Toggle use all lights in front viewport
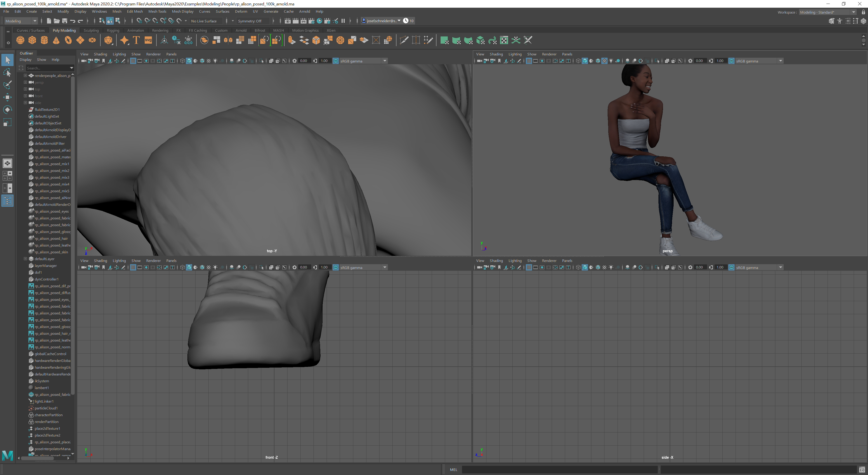This screenshot has height=475, width=868. click(215, 267)
